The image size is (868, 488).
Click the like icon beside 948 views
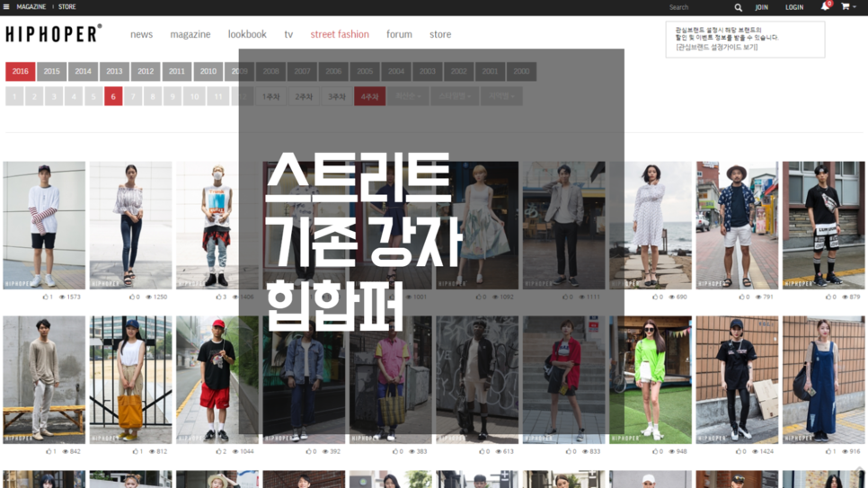[x=655, y=451]
